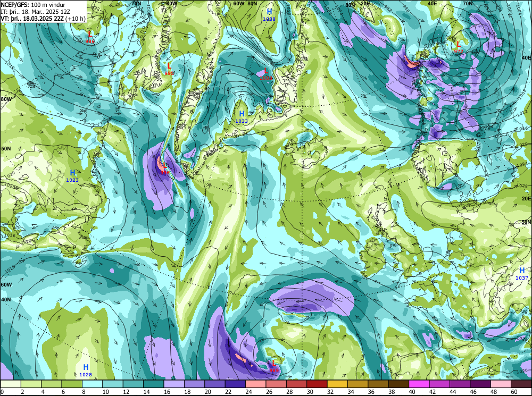Image resolution: width=532 pixels, height=396 pixels.
Task: Click the L 1003 low pressure center
Action: [266, 73]
